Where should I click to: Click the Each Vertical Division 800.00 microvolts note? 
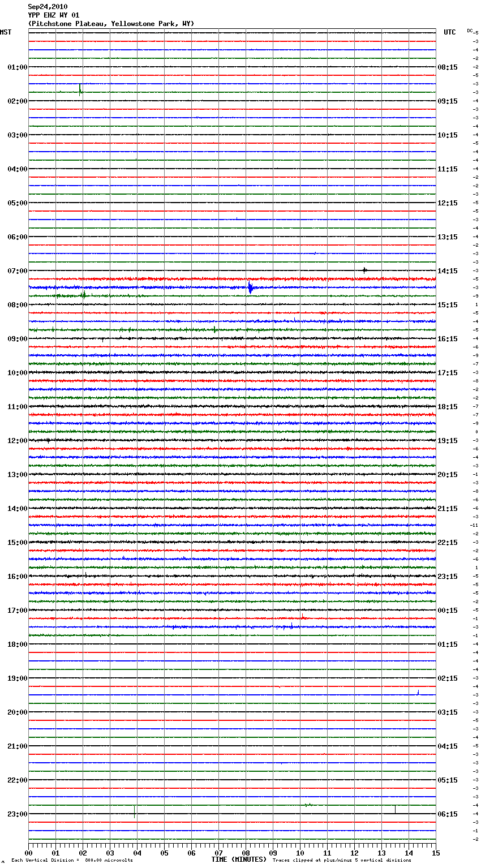[72, 861]
